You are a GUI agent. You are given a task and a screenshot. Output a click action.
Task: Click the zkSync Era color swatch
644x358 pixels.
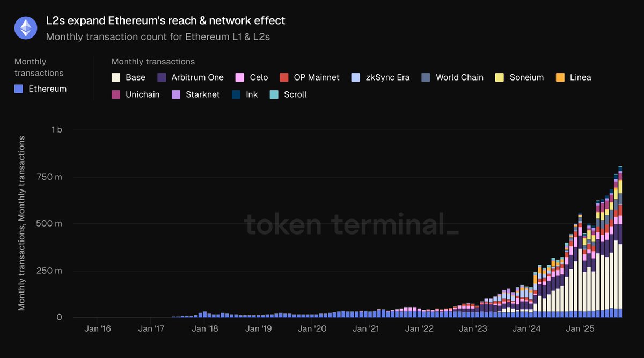click(x=355, y=77)
